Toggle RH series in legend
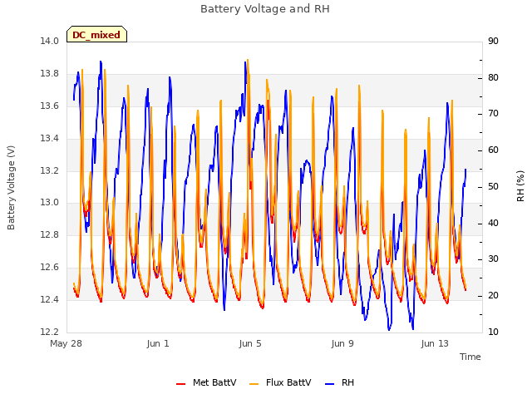 339,382
